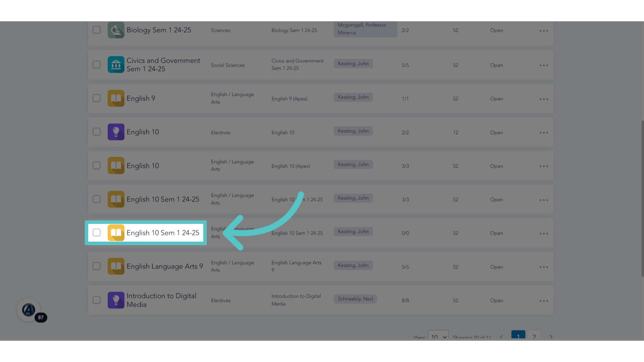The width and height of the screenshot is (644, 362).
Task: Click the 0/0 value in the English 10 Sem 1 row
Action: coord(405,233)
